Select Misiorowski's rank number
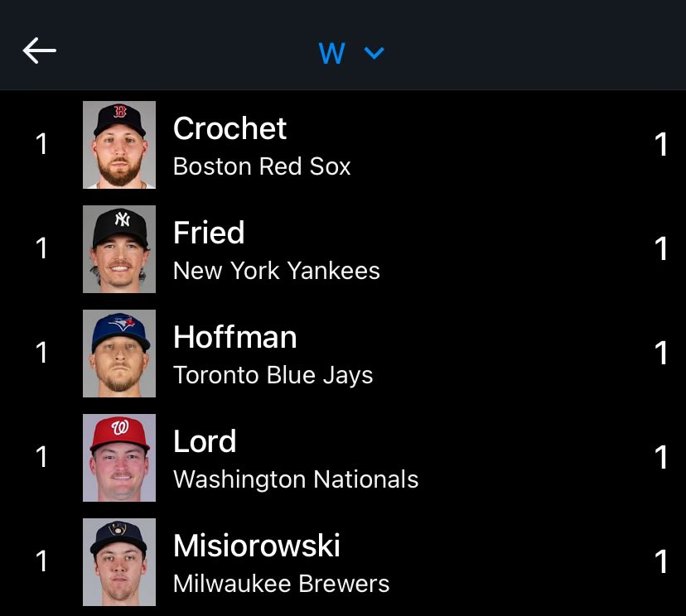686x616 pixels. (x=41, y=562)
